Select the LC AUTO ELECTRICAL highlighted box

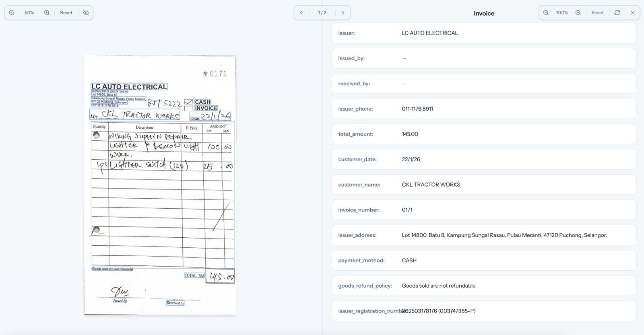129,86
